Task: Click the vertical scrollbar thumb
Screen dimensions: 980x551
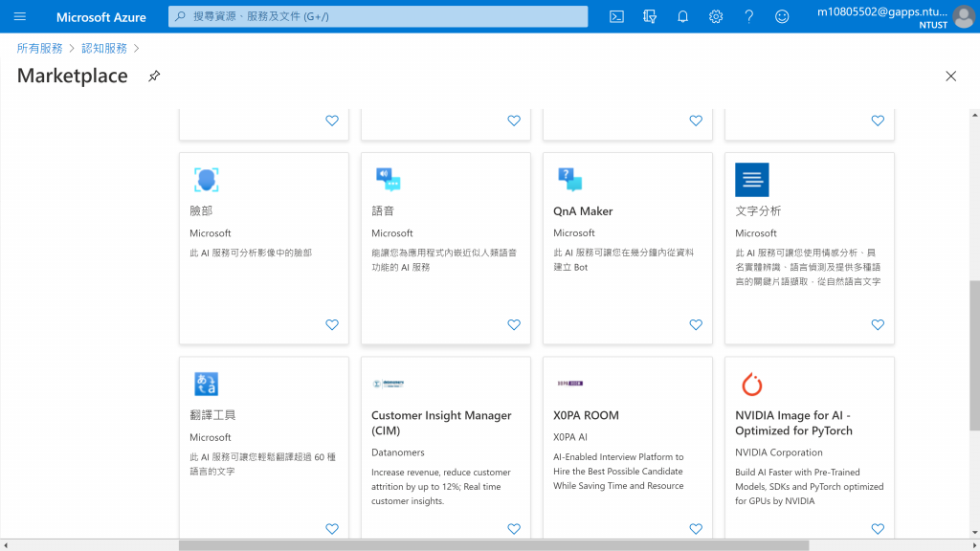Action: pos(974,356)
